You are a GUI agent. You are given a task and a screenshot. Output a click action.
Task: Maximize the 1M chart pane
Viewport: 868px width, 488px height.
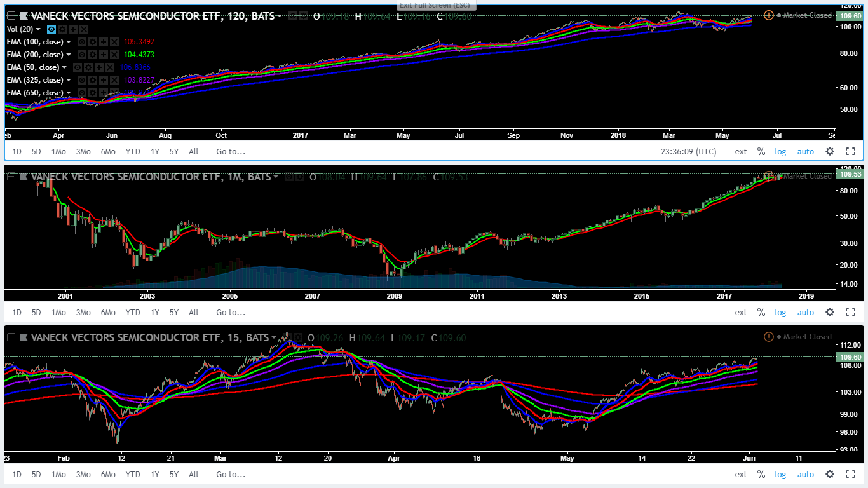click(851, 312)
